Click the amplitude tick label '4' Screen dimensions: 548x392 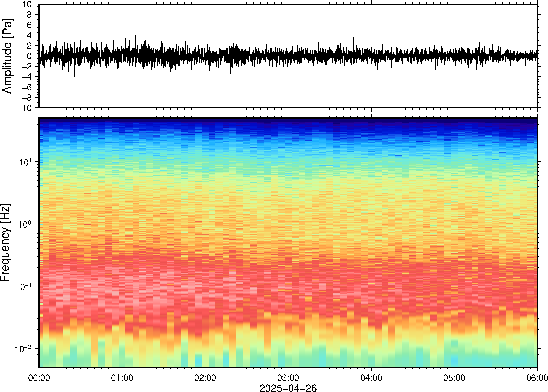[30, 35]
